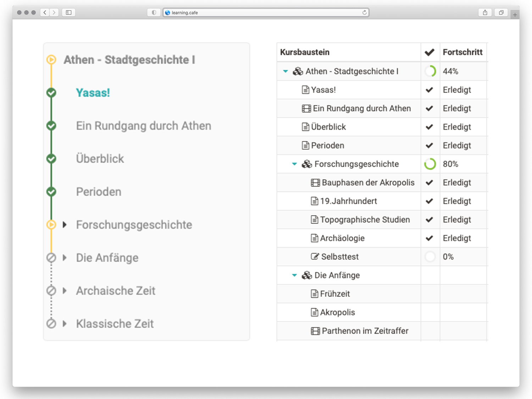Click the film icon beside Ein Rundgang durch Athen
The height and width of the screenshot is (399, 532).
click(306, 109)
